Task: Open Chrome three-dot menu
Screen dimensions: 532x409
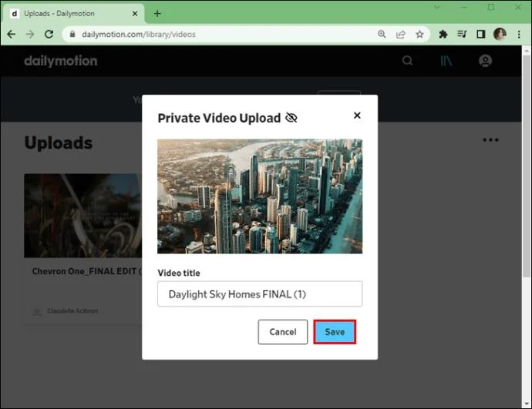Action: [x=519, y=34]
